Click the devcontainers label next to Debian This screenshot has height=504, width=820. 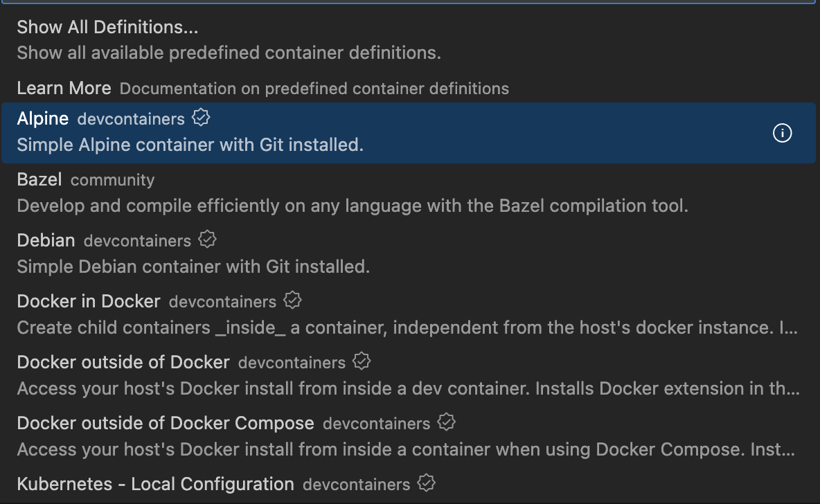[x=136, y=241]
